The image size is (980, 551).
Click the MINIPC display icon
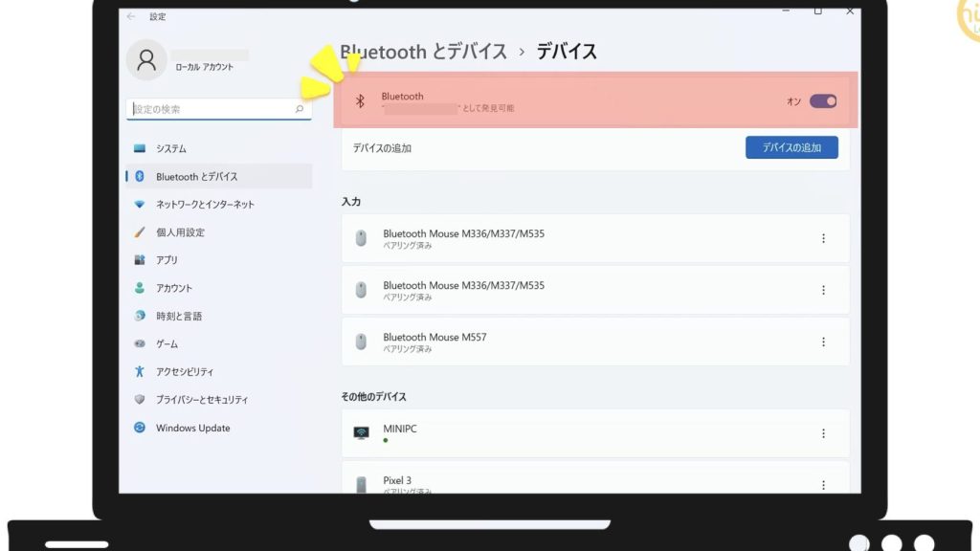coord(361,433)
